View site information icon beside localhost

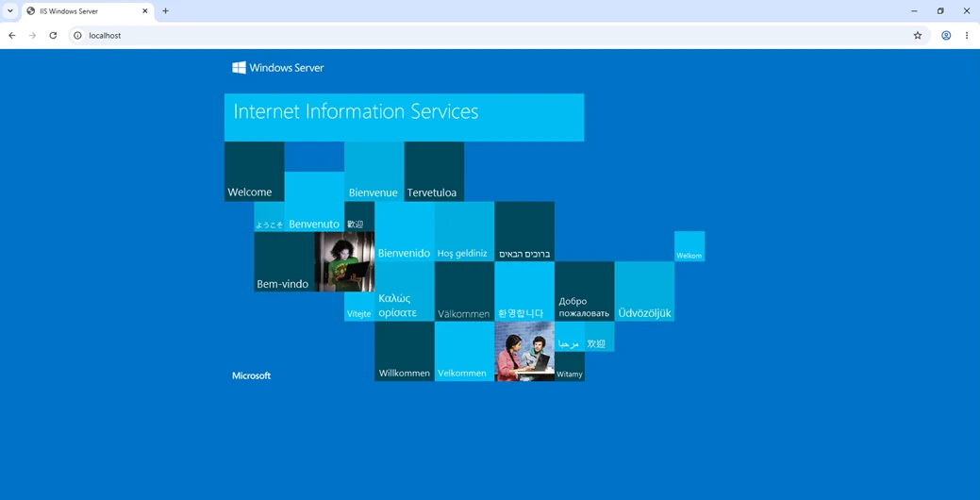point(77,36)
